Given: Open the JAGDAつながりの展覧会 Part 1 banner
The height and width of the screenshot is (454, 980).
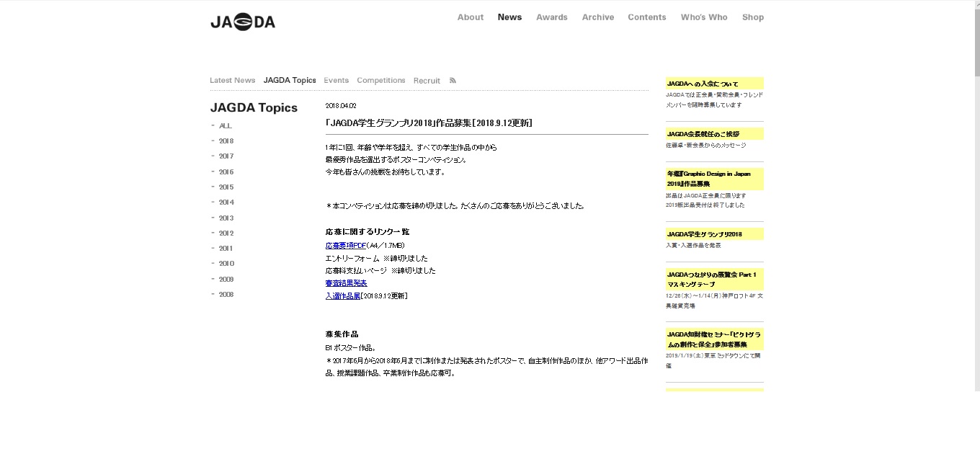Looking at the screenshot, I should point(715,280).
